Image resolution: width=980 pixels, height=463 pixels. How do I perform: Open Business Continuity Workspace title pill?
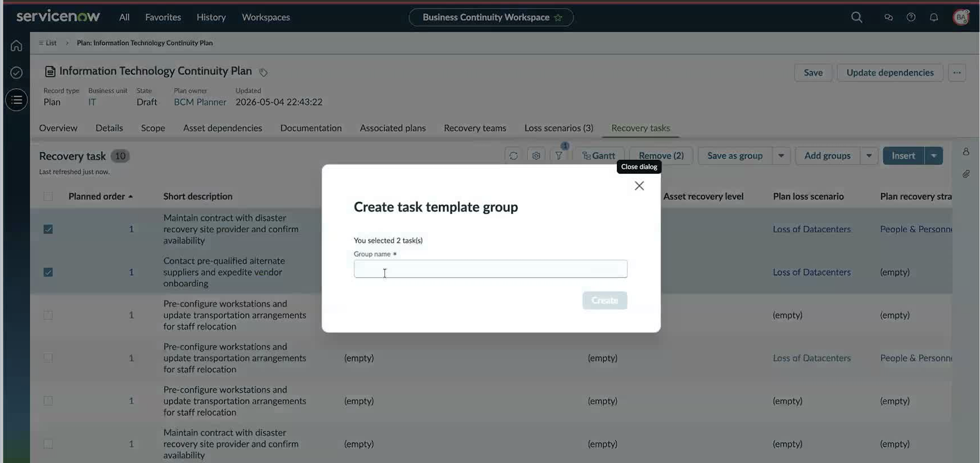pos(491,18)
